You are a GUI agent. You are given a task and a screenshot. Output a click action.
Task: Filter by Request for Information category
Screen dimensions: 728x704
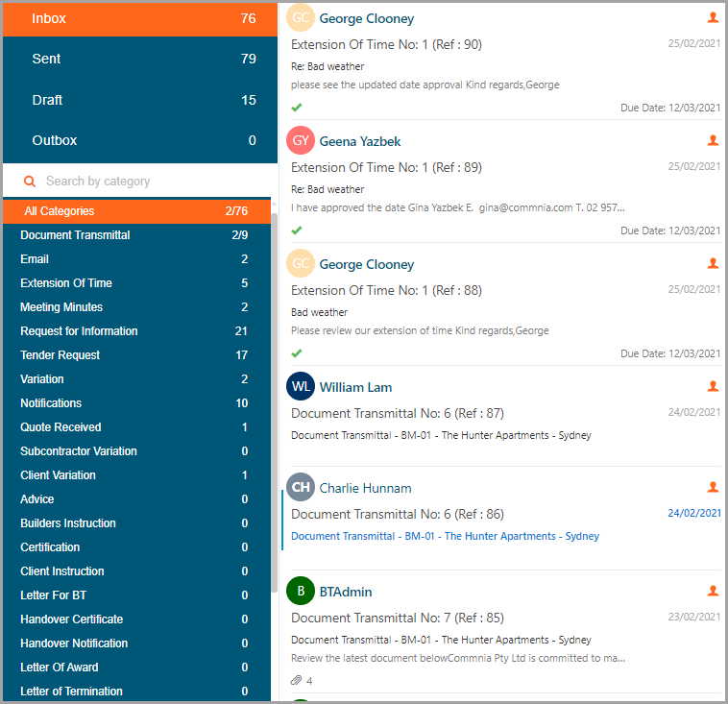coord(136,331)
